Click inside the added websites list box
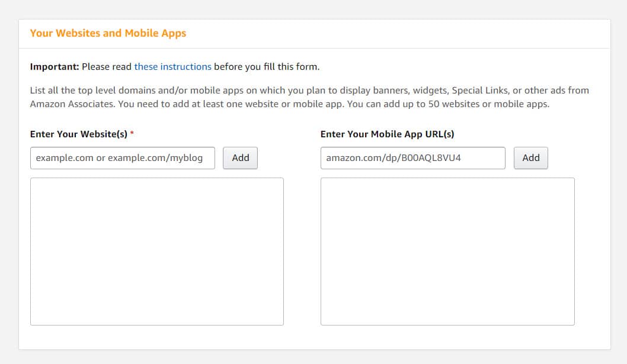The height and width of the screenshot is (364, 627). (156, 251)
